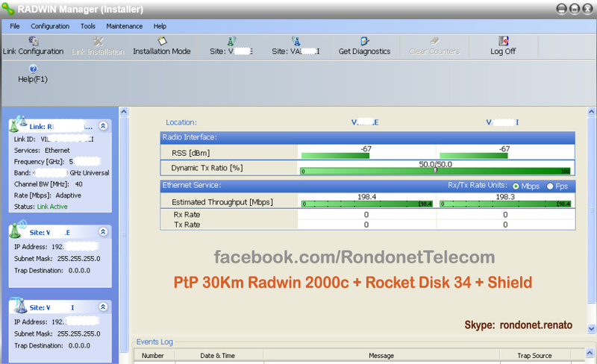Click the Installation Mode label

click(x=162, y=51)
